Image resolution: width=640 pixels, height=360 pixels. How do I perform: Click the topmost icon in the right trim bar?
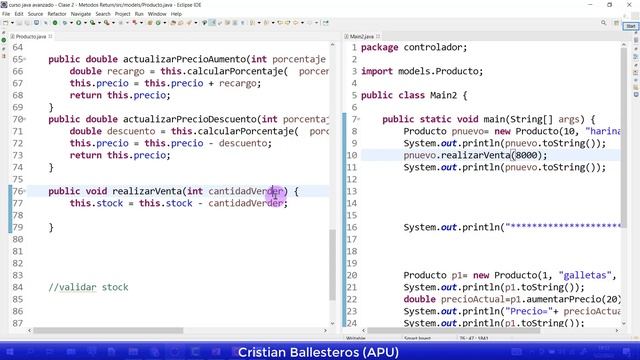coord(636,40)
